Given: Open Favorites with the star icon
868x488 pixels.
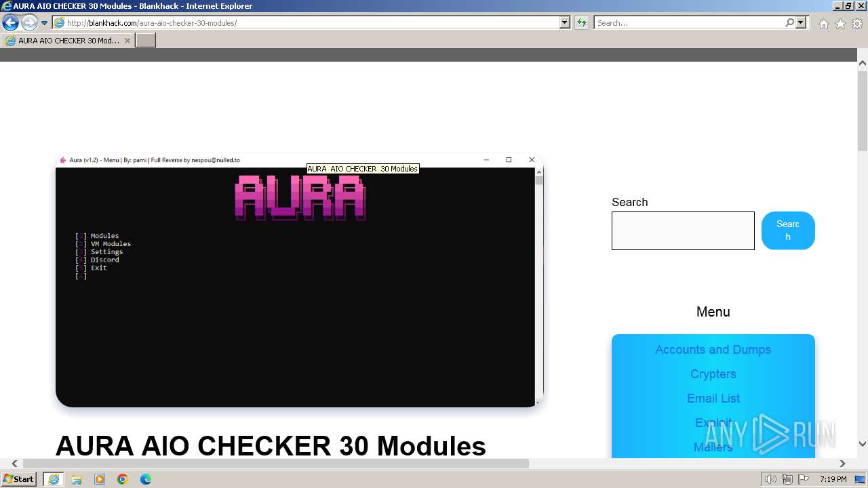Looking at the screenshot, I should point(840,24).
